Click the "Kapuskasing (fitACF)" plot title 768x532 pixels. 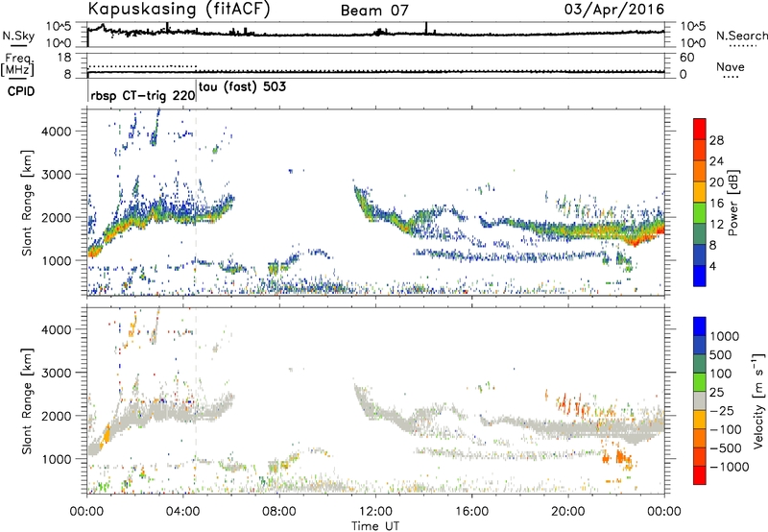[x=180, y=9]
